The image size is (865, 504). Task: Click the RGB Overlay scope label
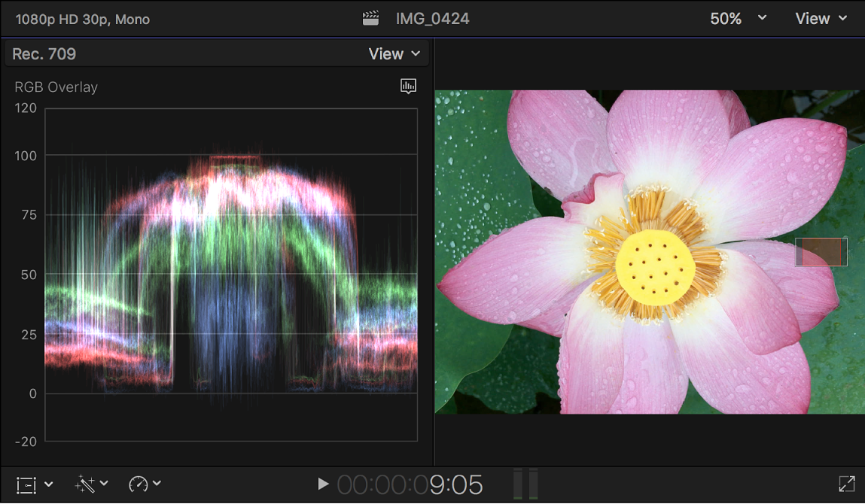coord(55,87)
